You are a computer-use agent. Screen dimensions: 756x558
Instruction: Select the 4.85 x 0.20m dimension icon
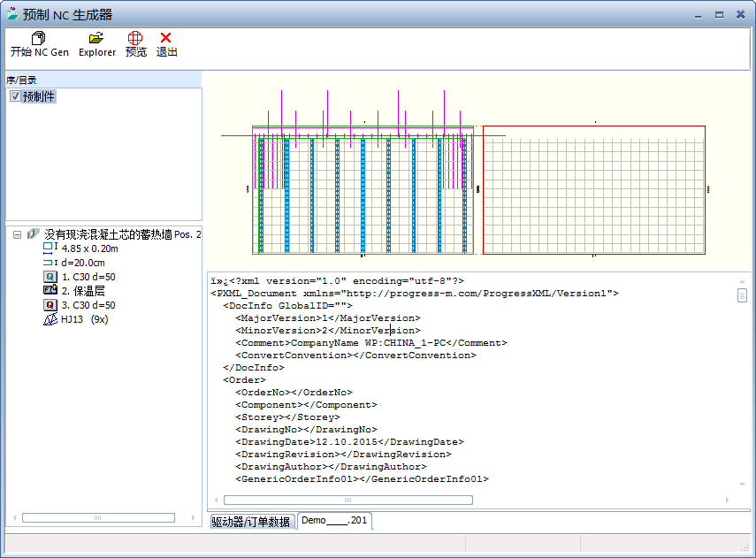[x=50, y=248]
